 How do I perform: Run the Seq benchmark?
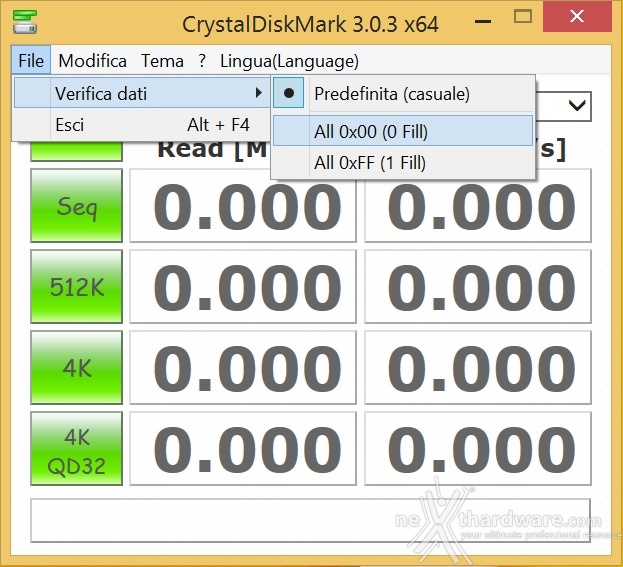coord(77,205)
